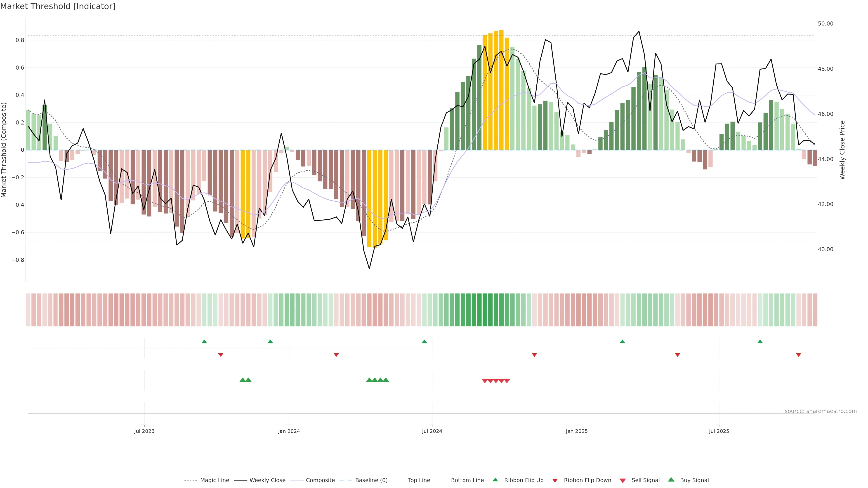The height and width of the screenshot is (488, 868).
Task: Click the source: sharemaestro.com text
Action: (821, 411)
